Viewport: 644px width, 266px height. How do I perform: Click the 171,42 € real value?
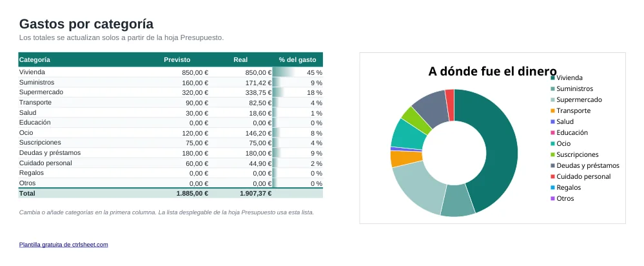[x=259, y=83]
